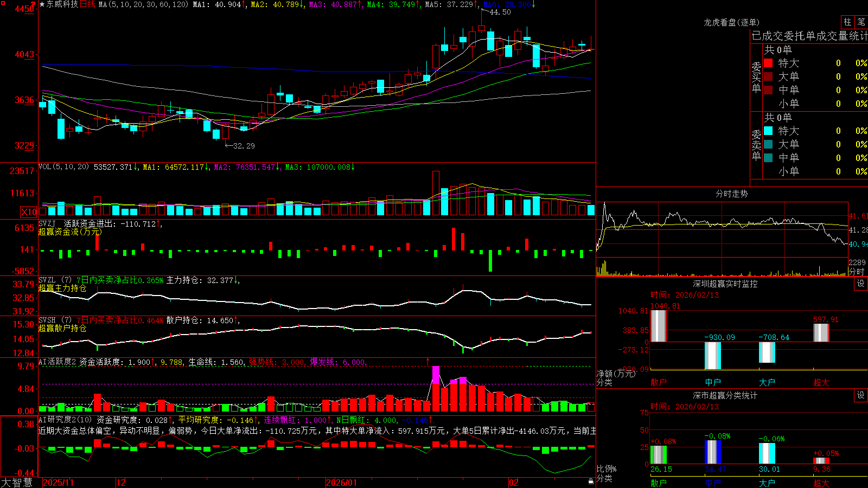
Task: Click the 02 month timeline marker
Action: point(514,483)
